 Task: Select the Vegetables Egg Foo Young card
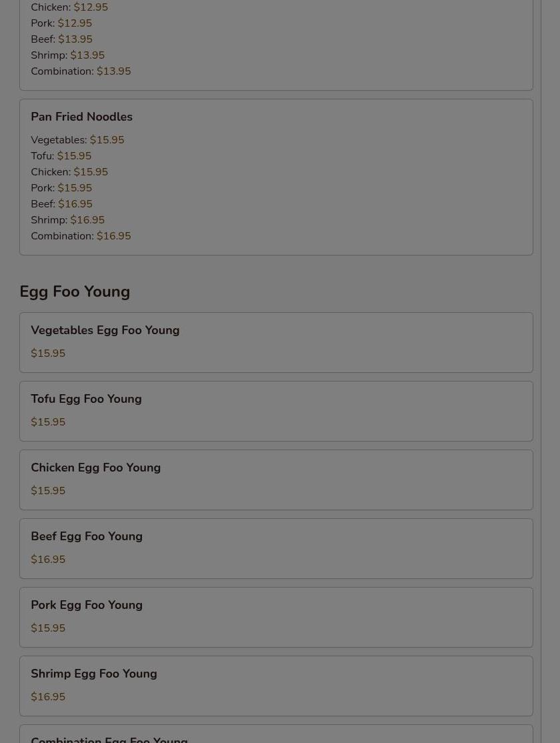(276, 342)
